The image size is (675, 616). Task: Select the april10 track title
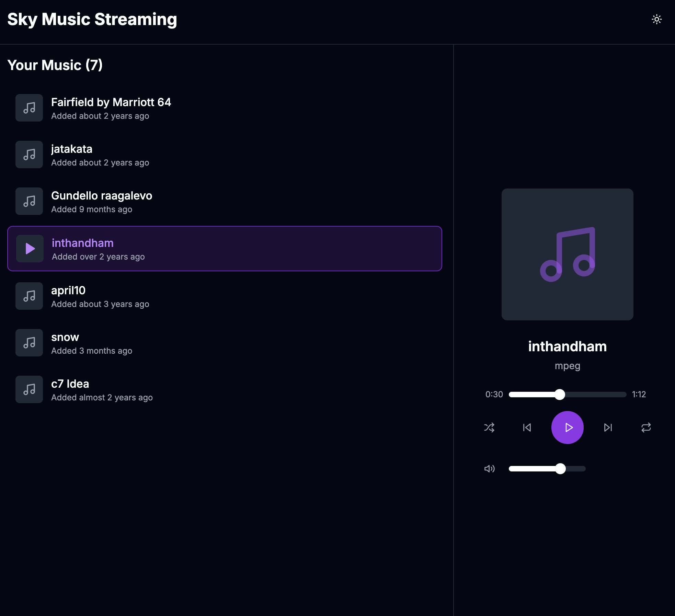coord(68,290)
